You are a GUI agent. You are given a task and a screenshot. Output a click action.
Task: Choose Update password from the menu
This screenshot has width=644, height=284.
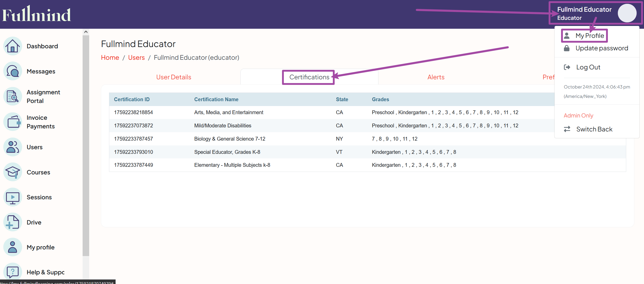point(602,48)
